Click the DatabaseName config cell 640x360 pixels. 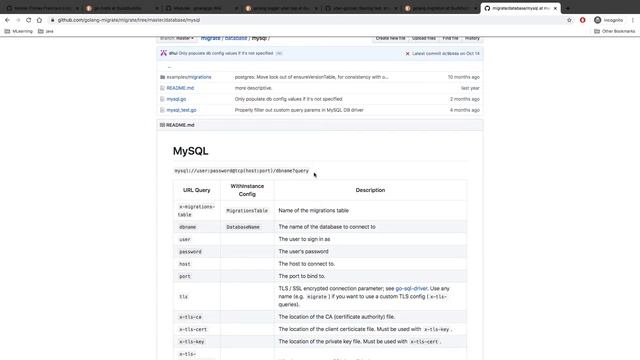coord(247,227)
